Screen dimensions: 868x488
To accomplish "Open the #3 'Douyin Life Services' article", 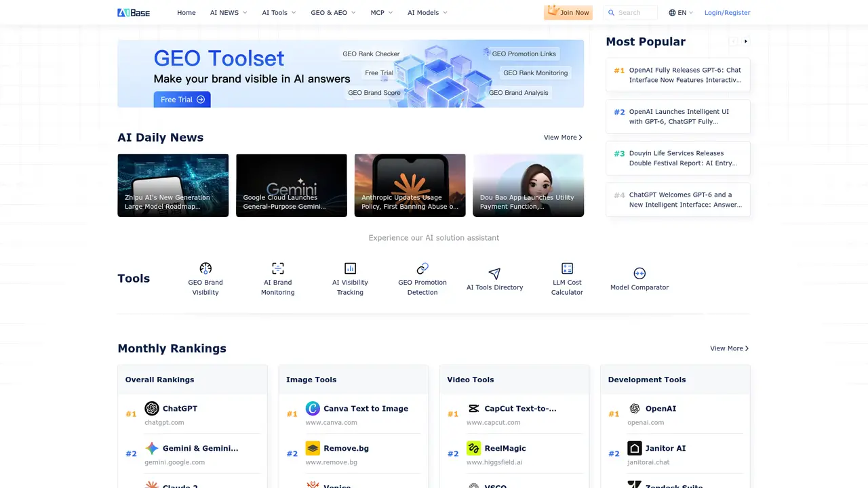I will (678, 158).
